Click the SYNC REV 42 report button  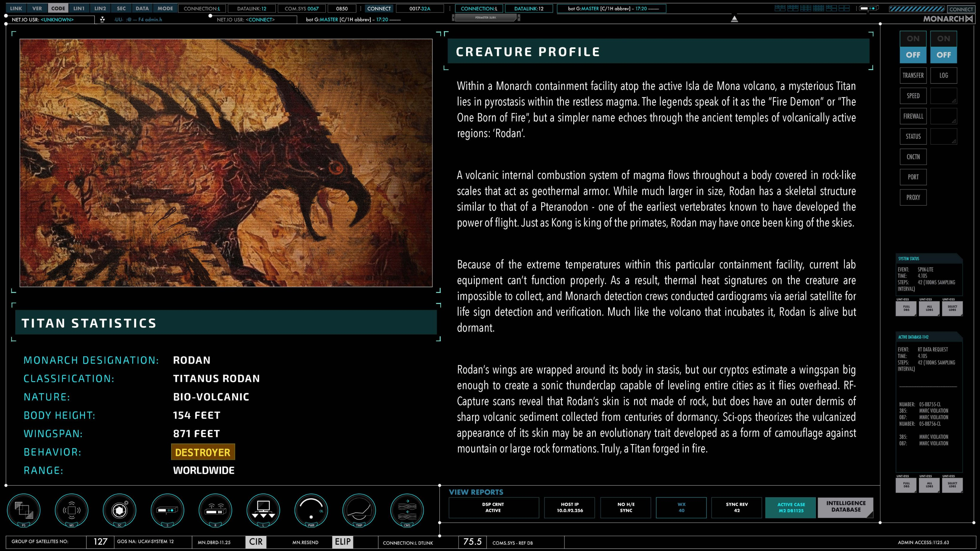(736, 508)
